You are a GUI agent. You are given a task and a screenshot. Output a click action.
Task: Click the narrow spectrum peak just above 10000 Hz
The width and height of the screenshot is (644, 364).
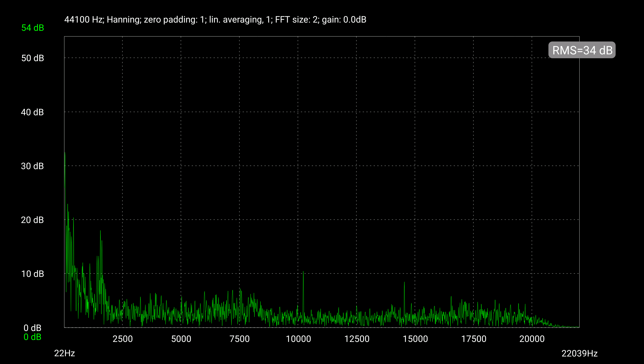pos(303,273)
